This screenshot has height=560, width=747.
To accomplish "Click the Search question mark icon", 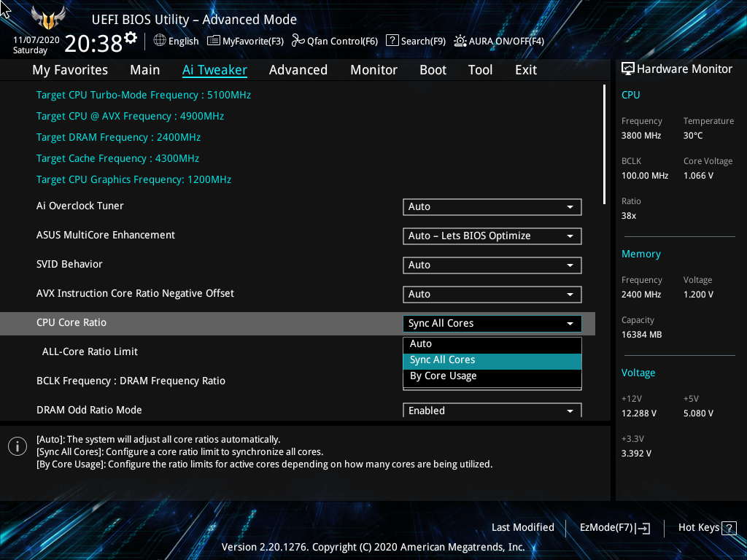I will 392,41.
